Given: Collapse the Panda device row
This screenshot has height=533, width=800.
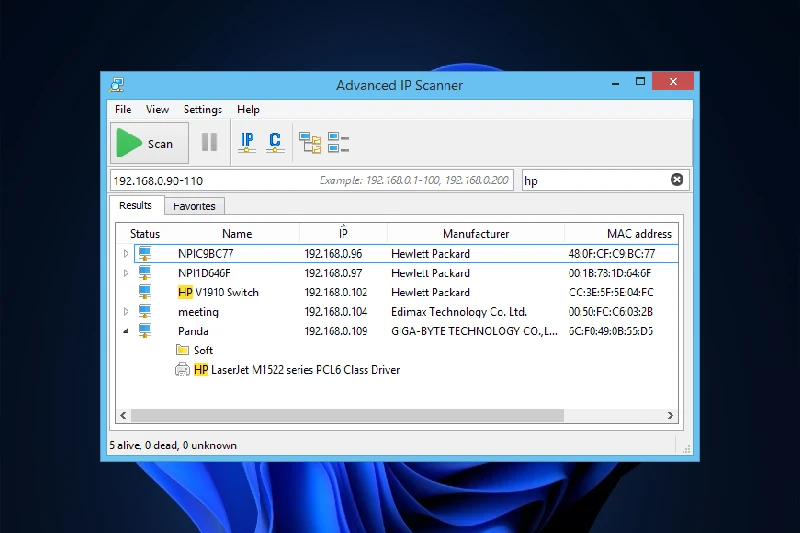Looking at the screenshot, I should (x=126, y=332).
